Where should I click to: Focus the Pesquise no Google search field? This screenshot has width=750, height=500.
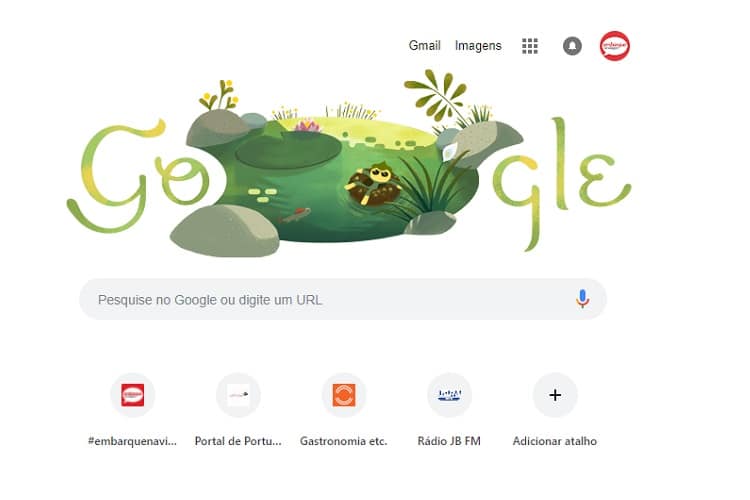point(342,300)
